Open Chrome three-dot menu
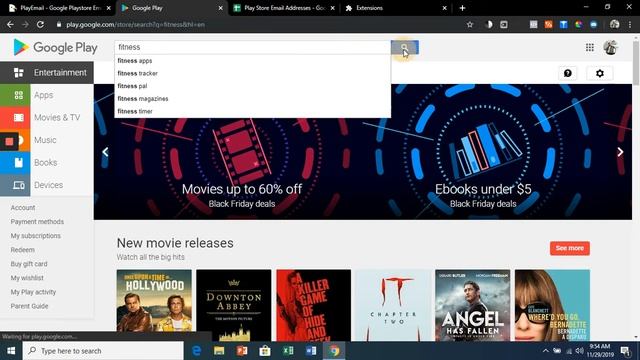Screen dimensions: 640x360 pos(631,24)
